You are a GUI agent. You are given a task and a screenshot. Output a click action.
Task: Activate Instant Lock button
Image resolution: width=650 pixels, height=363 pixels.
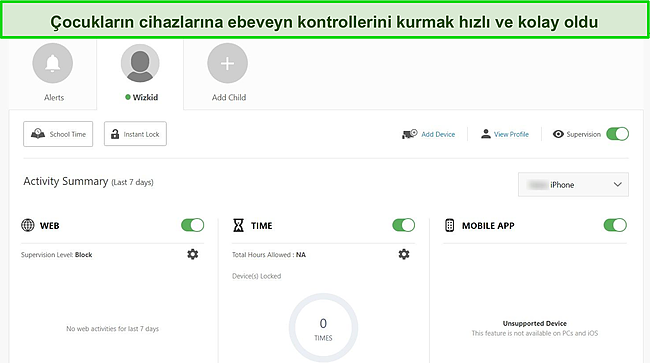pos(135,134)
